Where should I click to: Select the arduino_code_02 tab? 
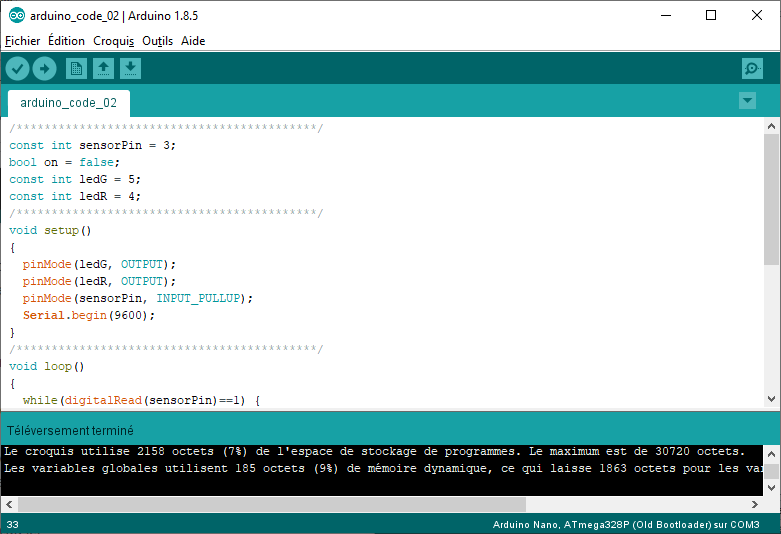click(x=69, y=103)
